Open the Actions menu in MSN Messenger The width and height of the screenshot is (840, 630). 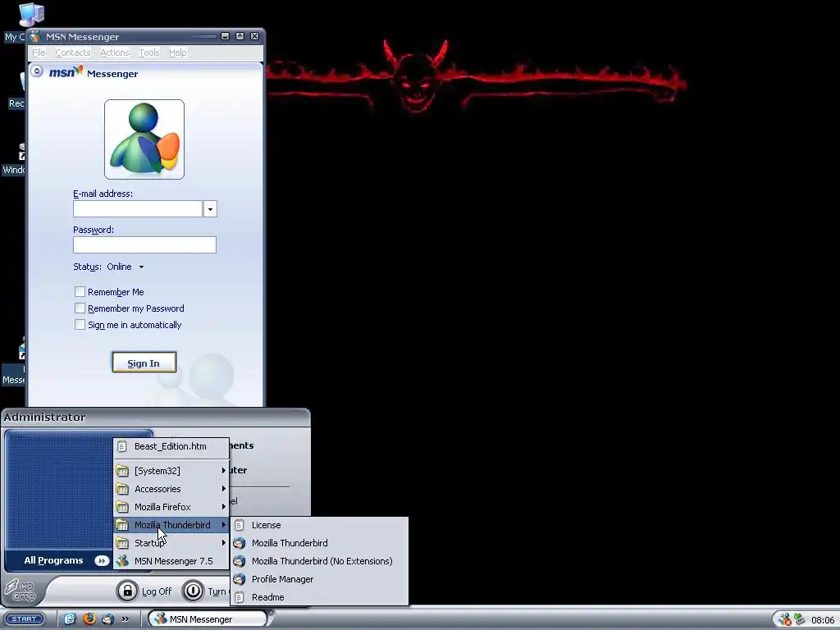coord(115,52)
